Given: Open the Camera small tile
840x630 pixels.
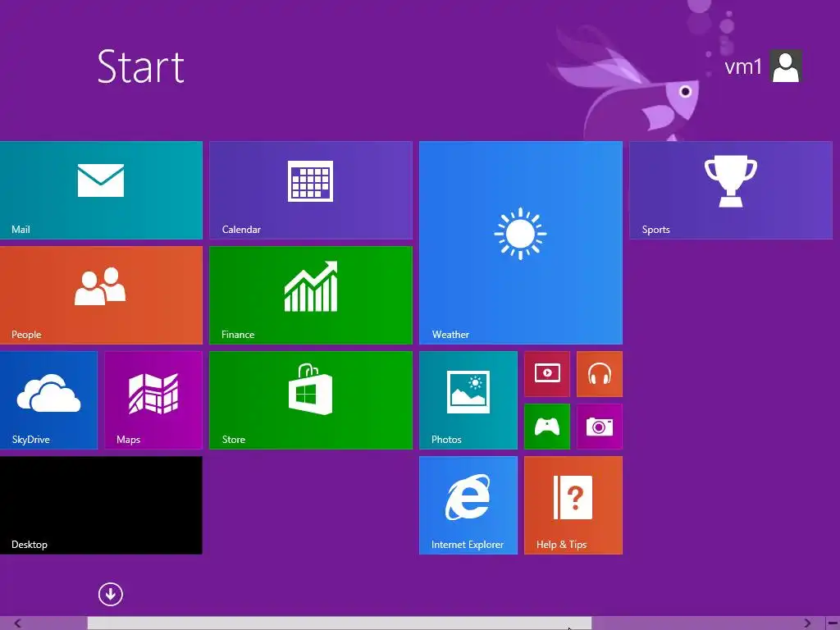Looking at the screenshot, I should tap(600, 427).
